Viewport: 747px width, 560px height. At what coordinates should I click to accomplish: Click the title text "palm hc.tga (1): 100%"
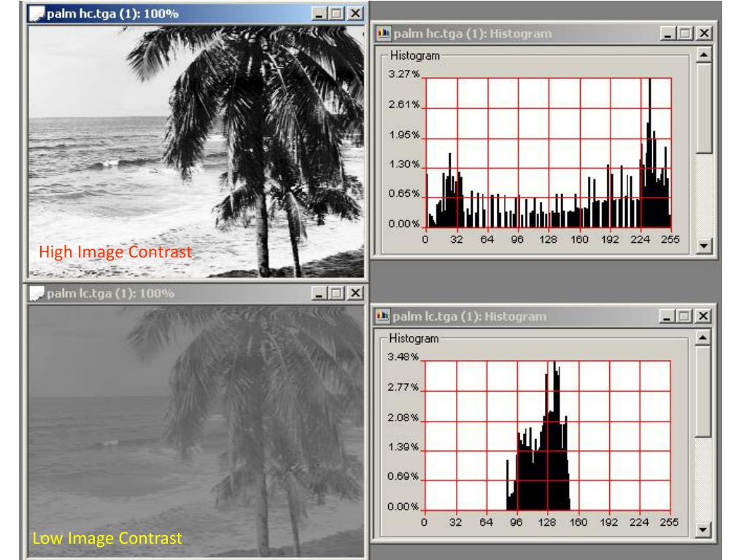[x=113, y=13]
